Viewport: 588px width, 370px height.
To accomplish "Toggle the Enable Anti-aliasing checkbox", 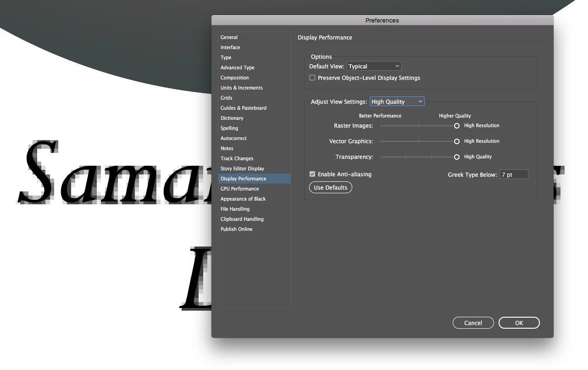I will point(312,174).
